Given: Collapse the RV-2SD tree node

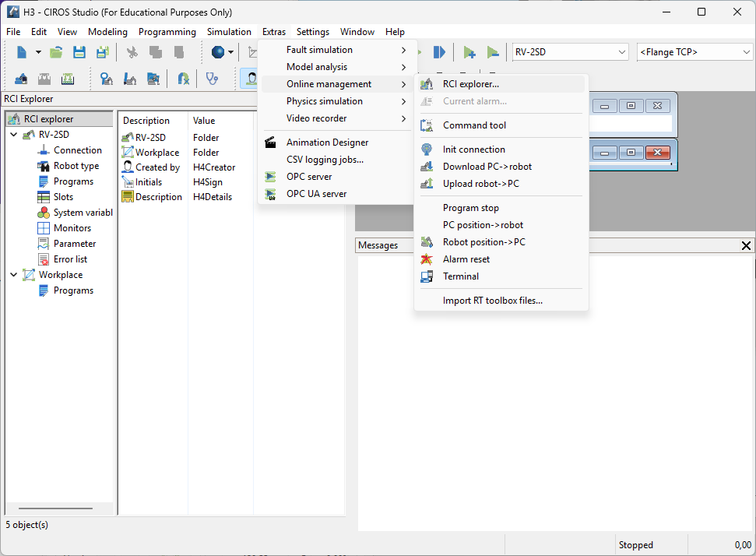Looking at the screenshot, I should (x=14, y=135).
